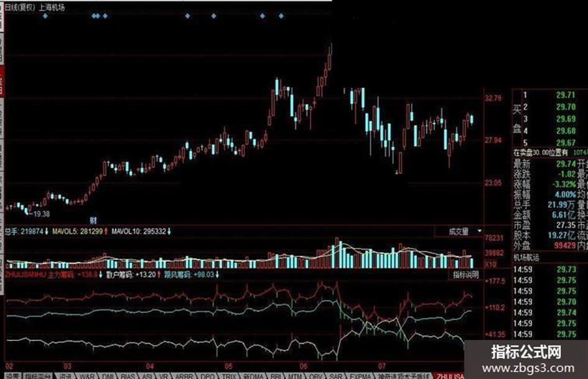The width and height of the screenshot is (588, 379).
Task: Click the 外盘 99429 value
Action: coord(565,245)
